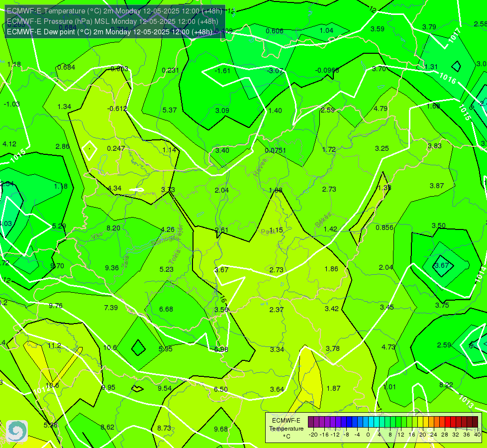Click the dew point value -0.612

[x=117, y=109]
